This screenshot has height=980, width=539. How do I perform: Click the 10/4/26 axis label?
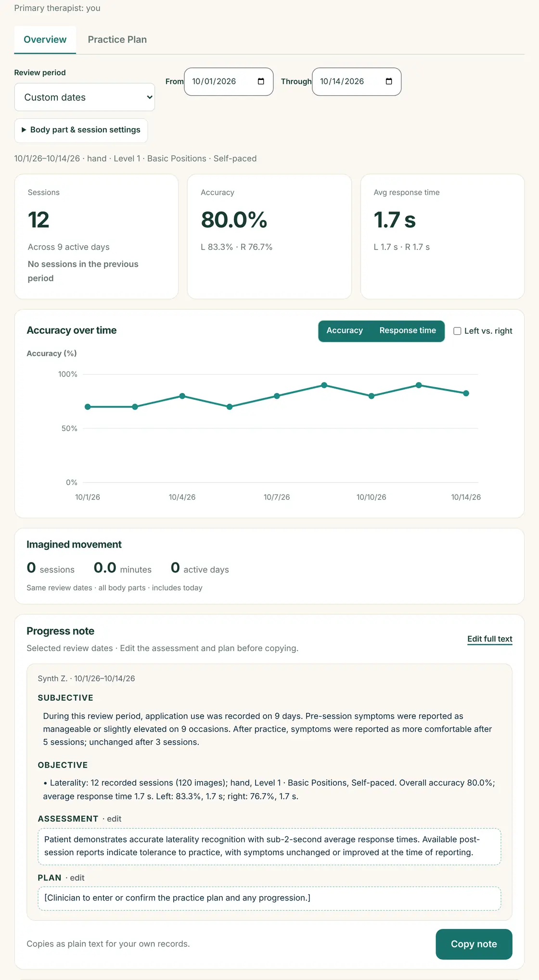tap(182, 497)
